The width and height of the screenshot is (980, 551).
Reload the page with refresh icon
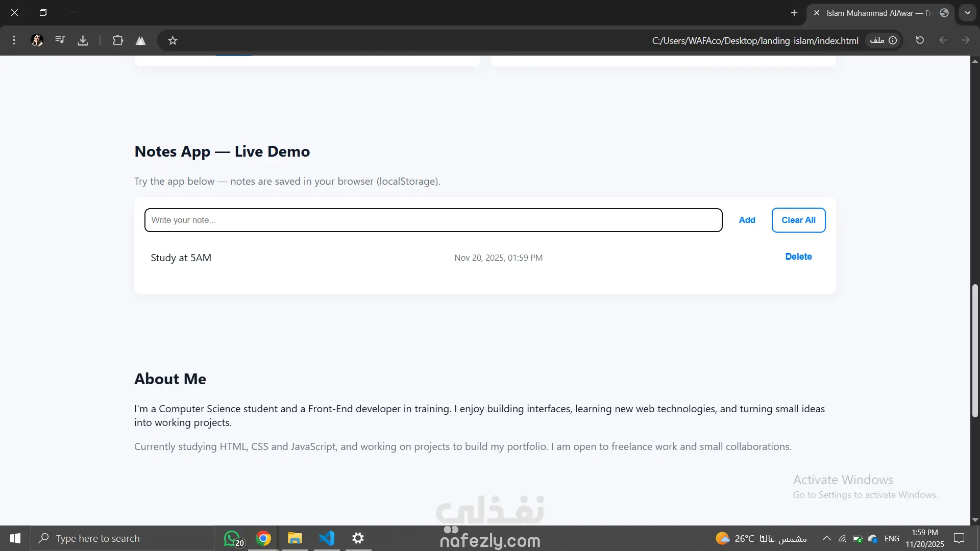pyautogui.click(x=920, y=40)
